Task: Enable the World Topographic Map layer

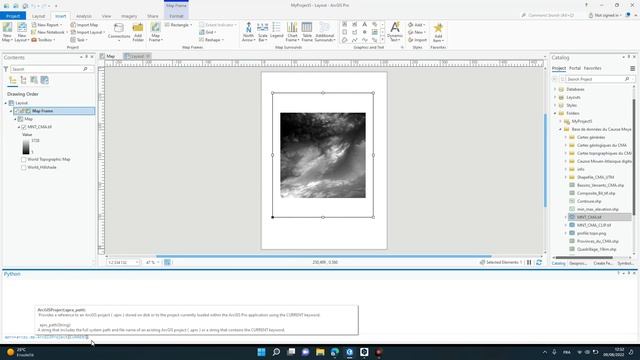Action: (x=24, y=160)
